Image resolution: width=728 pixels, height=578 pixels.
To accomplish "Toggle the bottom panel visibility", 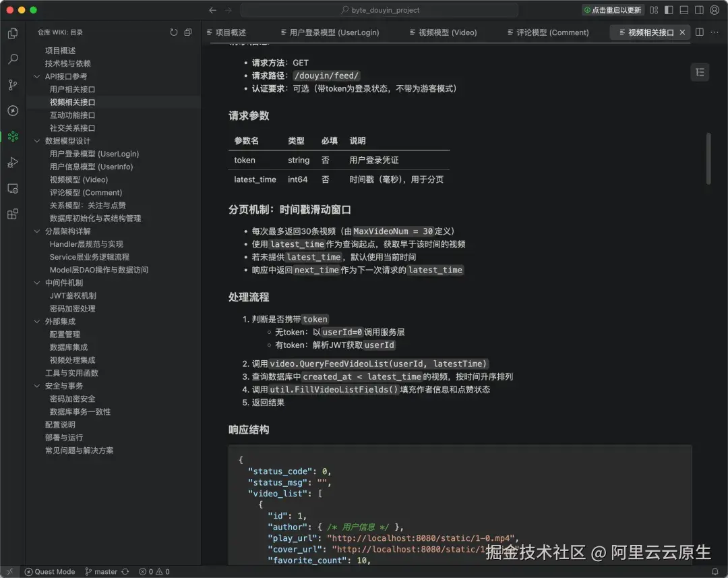I will (684, 10).
